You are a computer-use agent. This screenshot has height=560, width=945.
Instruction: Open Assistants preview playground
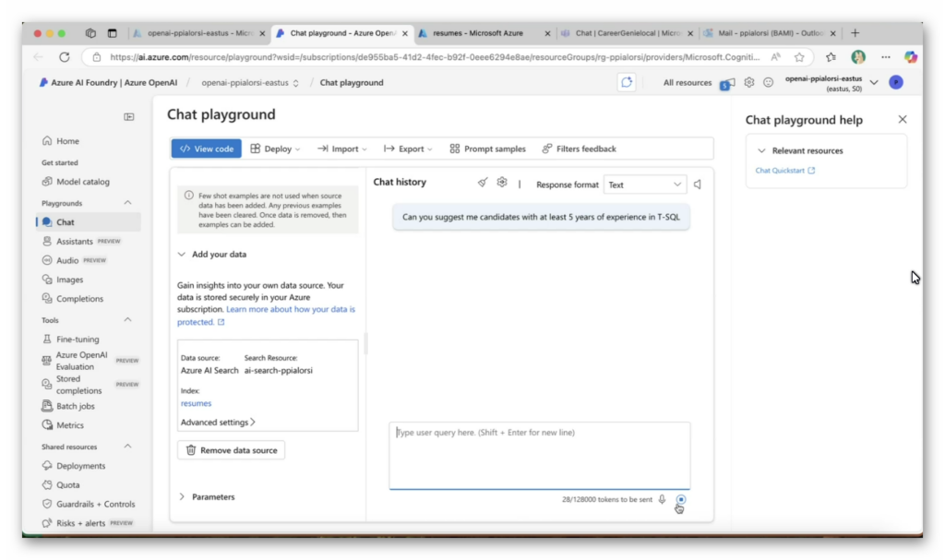tap(82, 241)
